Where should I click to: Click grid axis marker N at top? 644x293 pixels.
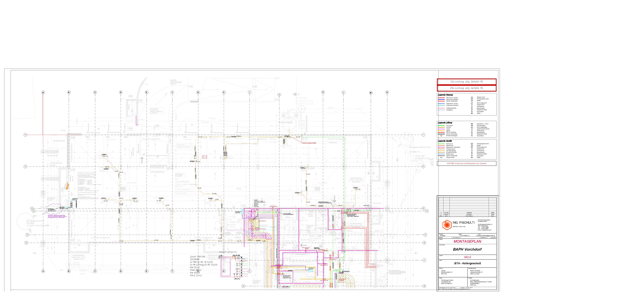[x=387, y=92]
